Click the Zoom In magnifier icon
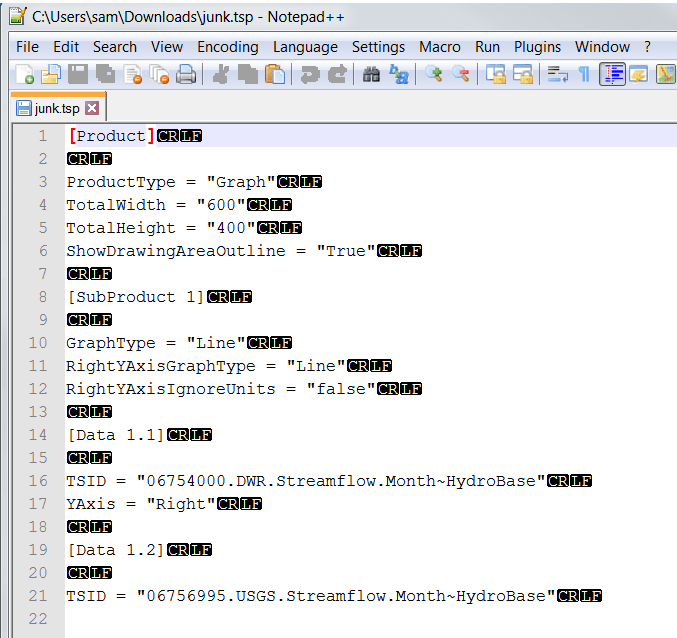This screenshot has width=677, height=638. 433,74
